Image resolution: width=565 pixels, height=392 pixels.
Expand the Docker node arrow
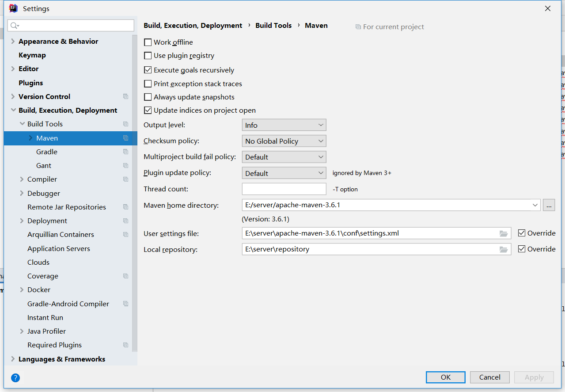coord(22,289)
